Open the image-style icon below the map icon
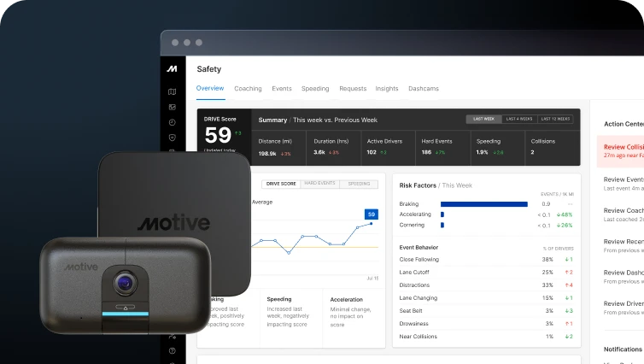This screenshot has width=644, height=364. coord(173,107)
